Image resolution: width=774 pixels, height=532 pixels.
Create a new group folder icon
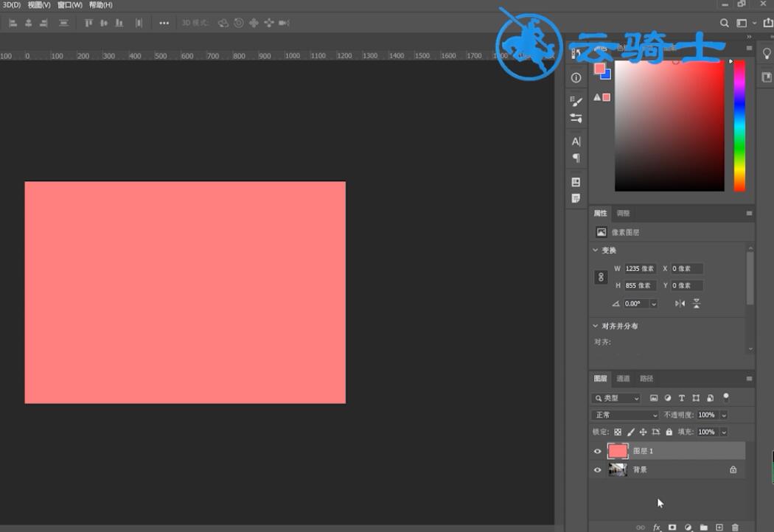click(x=704, y=527)
